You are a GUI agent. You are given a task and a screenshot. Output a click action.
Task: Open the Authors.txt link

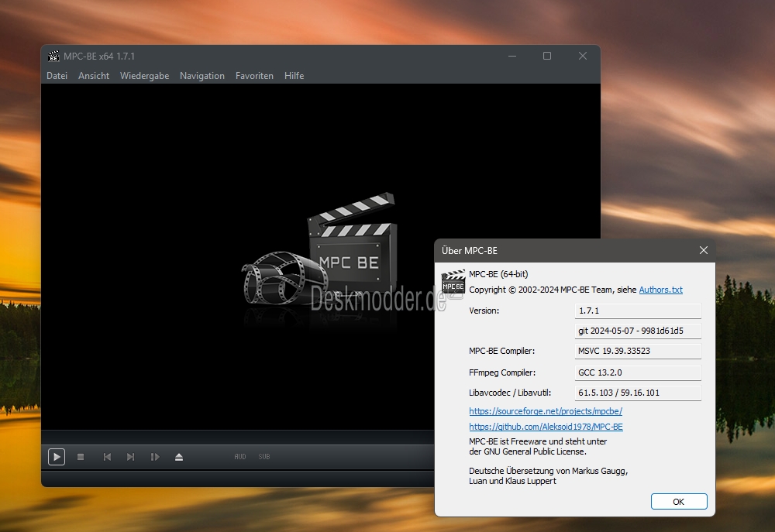[x=661, y=290]
